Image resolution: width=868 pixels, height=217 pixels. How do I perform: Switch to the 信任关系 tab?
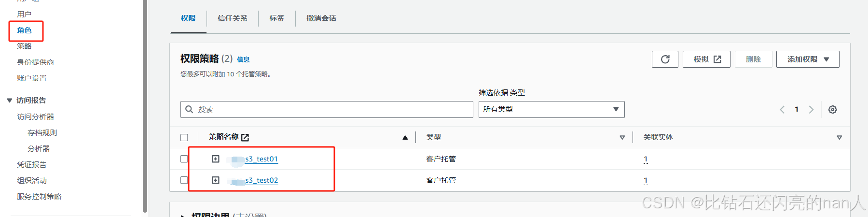tap(233, 18)
